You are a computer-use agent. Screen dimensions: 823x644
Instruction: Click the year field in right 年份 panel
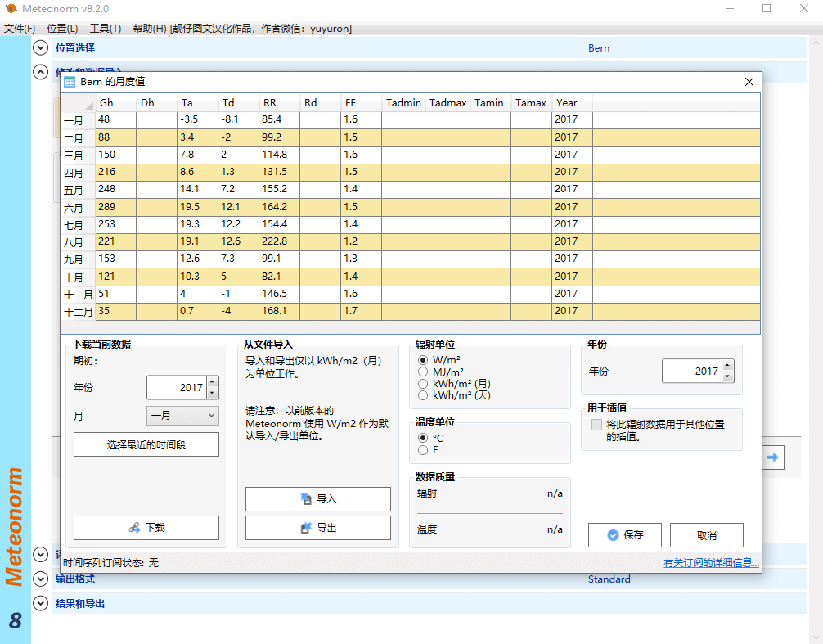click(x=692, y=371)
